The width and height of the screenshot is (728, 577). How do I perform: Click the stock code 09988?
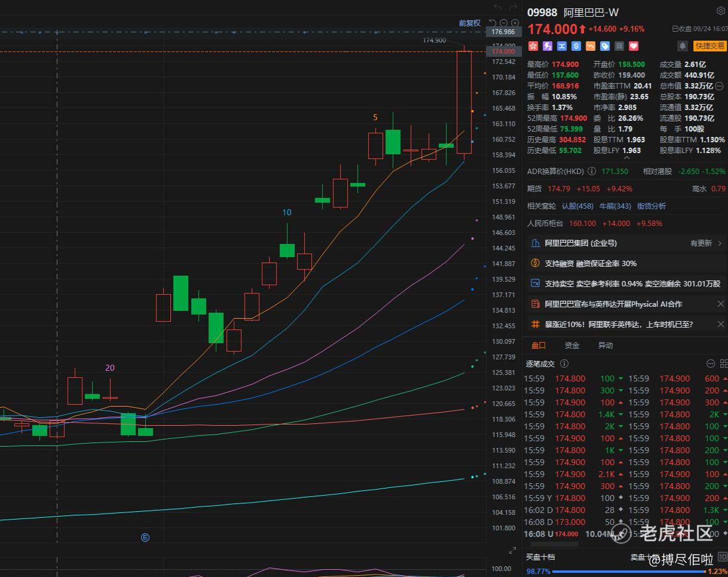click(x=542, y=12)
